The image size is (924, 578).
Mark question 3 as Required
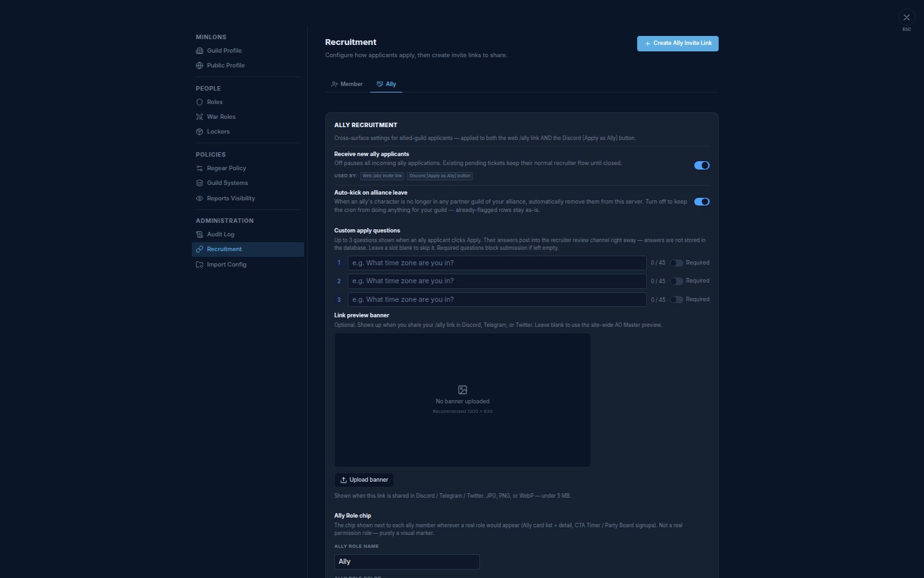coord(676,299)
